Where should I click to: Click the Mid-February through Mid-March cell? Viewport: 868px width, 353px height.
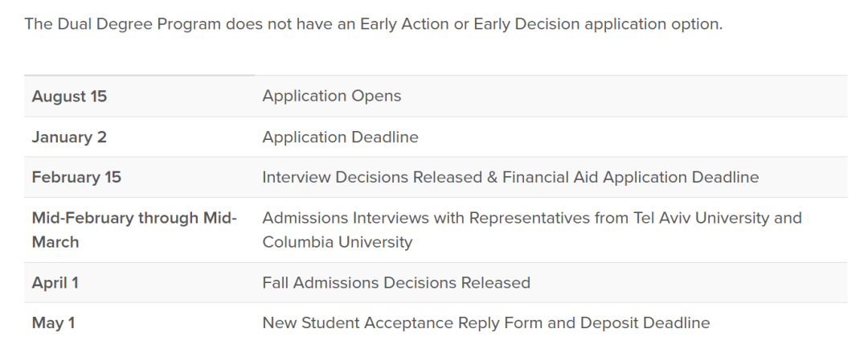tap(134, 230)
